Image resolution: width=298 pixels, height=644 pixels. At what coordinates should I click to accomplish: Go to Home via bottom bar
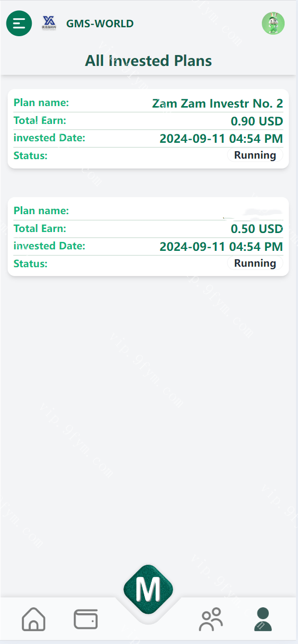(x=34, y=619)
